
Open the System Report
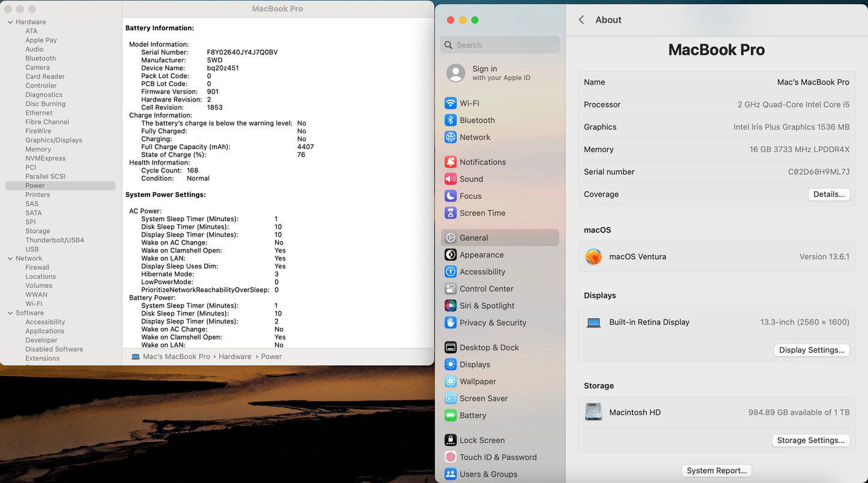pos(716,470)
